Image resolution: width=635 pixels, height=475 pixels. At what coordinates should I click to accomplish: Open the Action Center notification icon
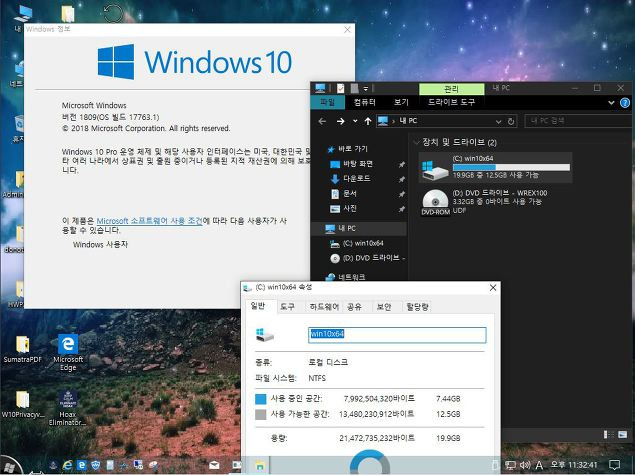614,465
